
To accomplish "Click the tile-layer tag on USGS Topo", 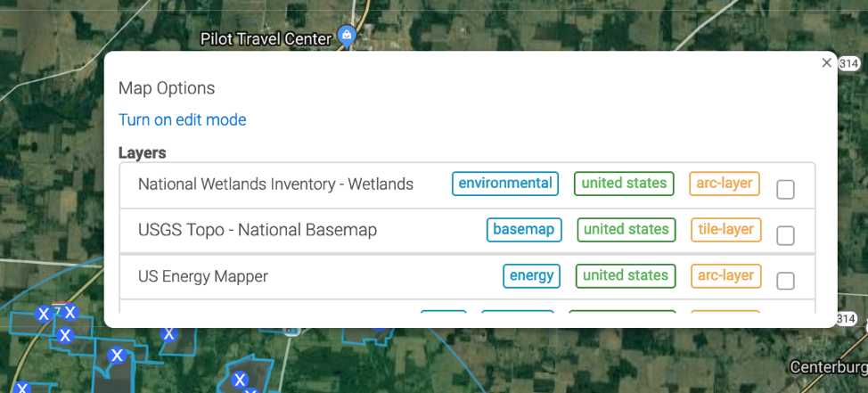I will click(x=726, y=230).
